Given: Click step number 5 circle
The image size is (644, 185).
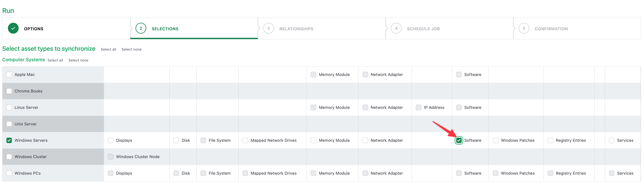Looking at the screenshot, I should pyautogui.click(x=524, y=28).
